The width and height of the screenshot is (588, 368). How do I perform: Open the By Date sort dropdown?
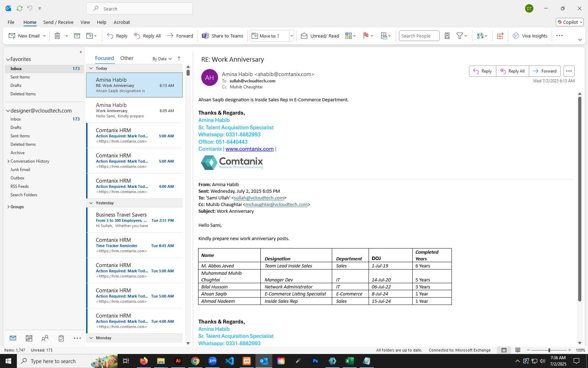click(x=162, y=59)
